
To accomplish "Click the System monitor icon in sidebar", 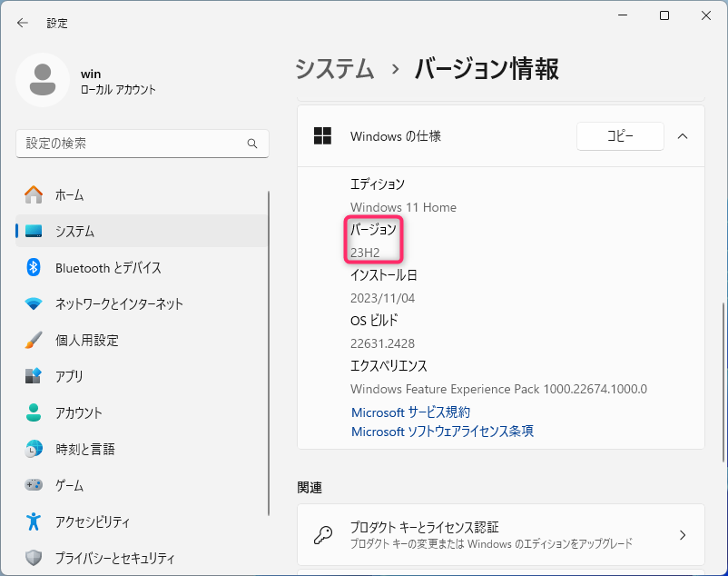I will pyautogui.click(x=34, y=231).
